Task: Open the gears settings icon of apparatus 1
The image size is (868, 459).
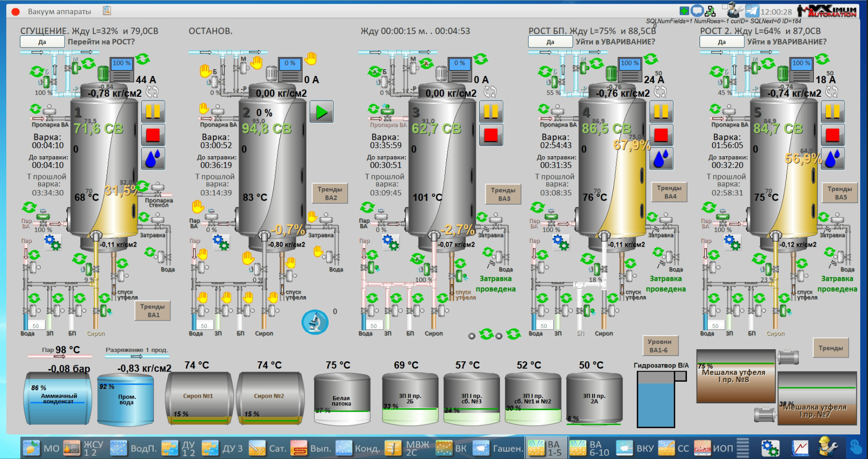Action: pyautogui.click(x=52, y=242)
